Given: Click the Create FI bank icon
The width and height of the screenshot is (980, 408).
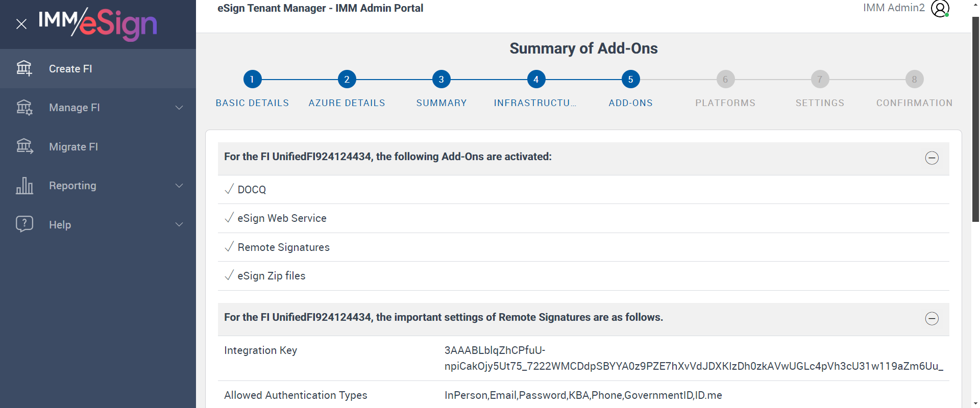Looking at the screenshot, I should 24,68.
